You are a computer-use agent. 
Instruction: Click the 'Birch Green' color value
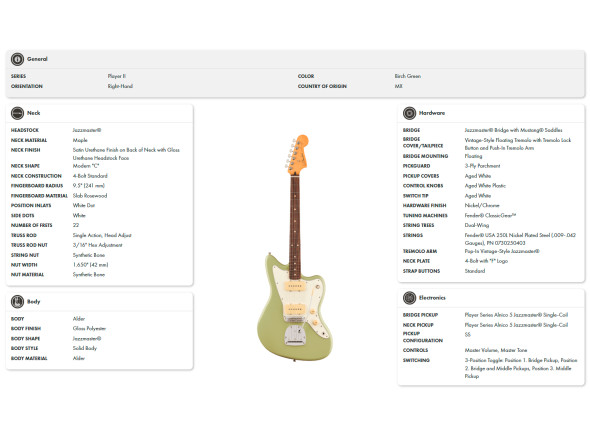[408, 76]
